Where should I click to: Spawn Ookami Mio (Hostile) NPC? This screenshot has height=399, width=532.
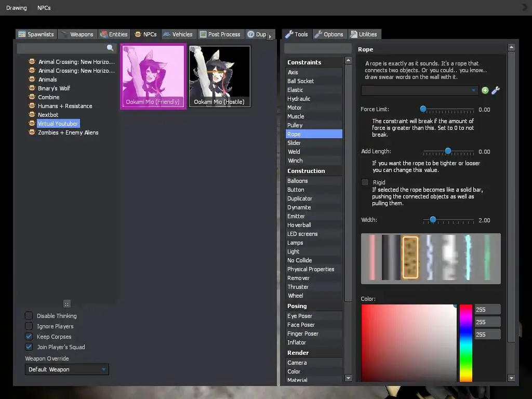[x=220, y=76]
